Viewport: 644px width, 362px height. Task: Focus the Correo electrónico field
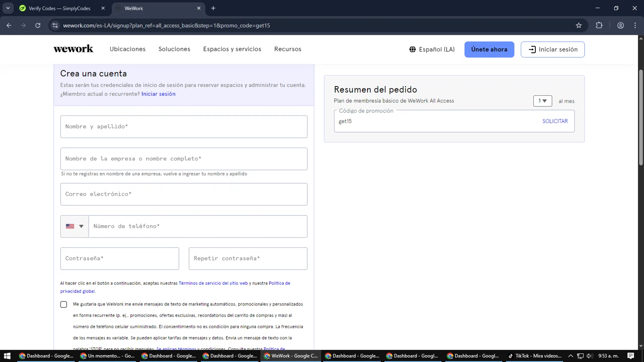pyautogui.click(x=184, y=194)
